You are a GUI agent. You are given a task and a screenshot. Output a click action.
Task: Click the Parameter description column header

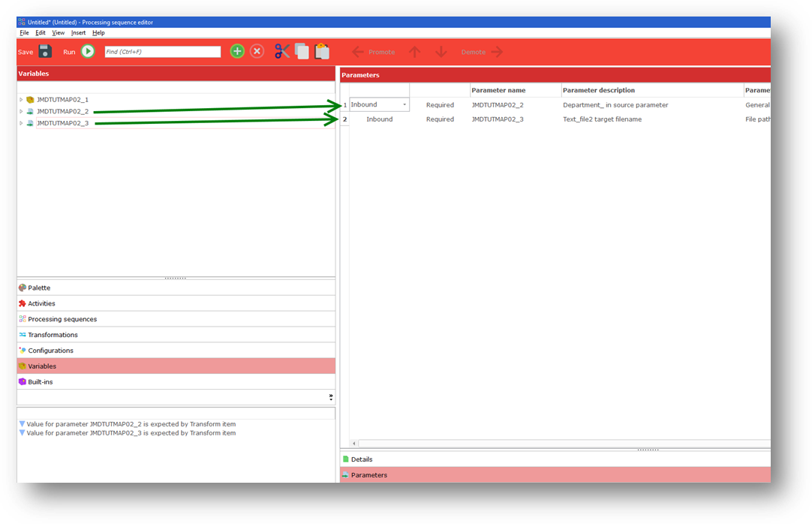pyautogui.click(x=652, y=90)
